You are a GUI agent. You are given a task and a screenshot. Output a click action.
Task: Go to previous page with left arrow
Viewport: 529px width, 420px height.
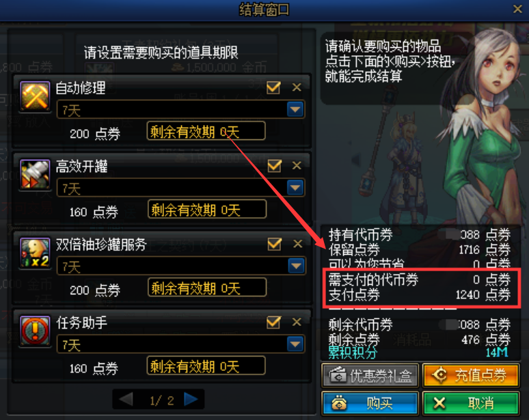(126, 400)
